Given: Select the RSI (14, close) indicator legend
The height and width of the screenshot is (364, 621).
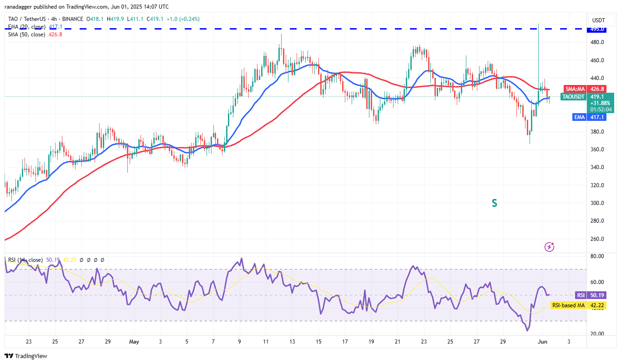Looking at the screenshot, I should (x=25, y=260).
